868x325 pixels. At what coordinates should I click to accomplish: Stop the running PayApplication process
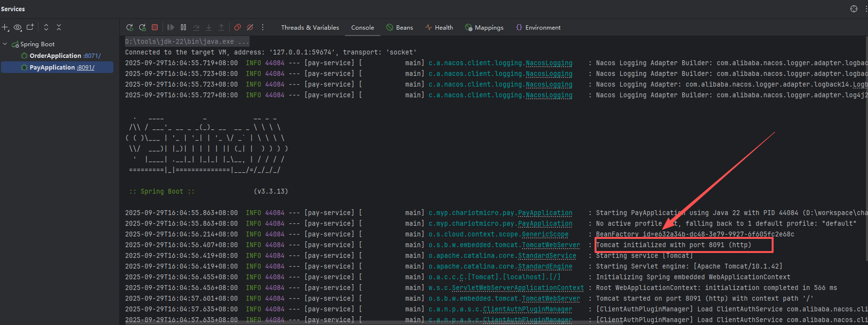[x=155, y=27]
